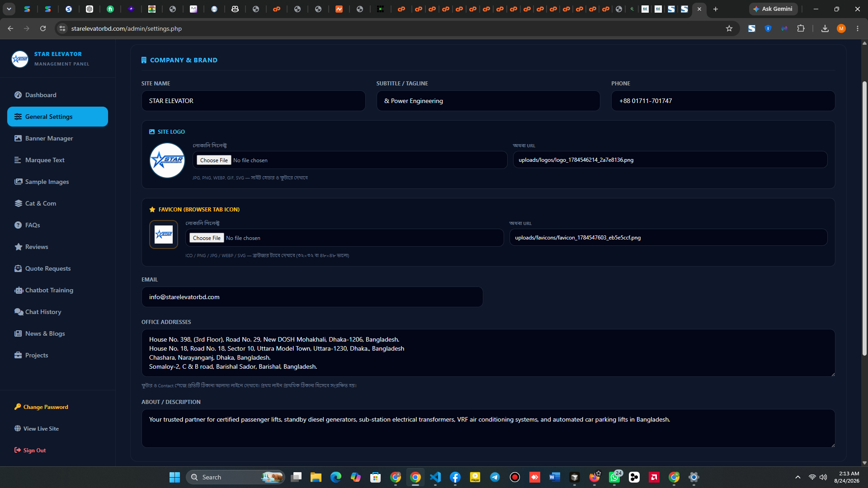Select General Settings sidebar item
868x488 pixels.
coord(57,117)
